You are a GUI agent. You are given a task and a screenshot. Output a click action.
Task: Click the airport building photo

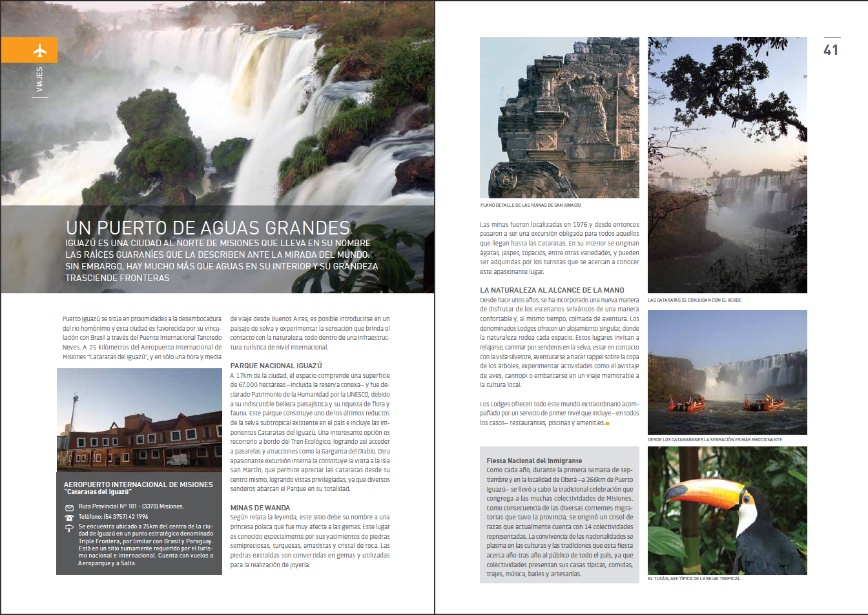click(x=139, y=420)
